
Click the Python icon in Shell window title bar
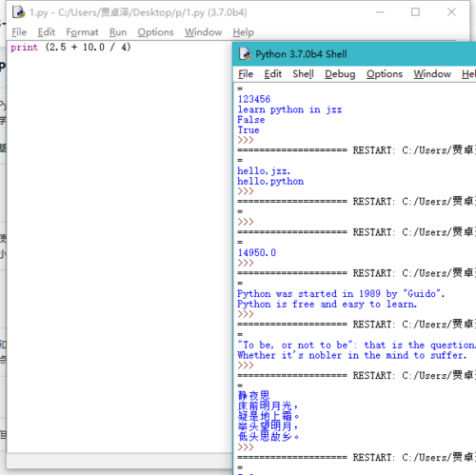click(x=245, y=54)
